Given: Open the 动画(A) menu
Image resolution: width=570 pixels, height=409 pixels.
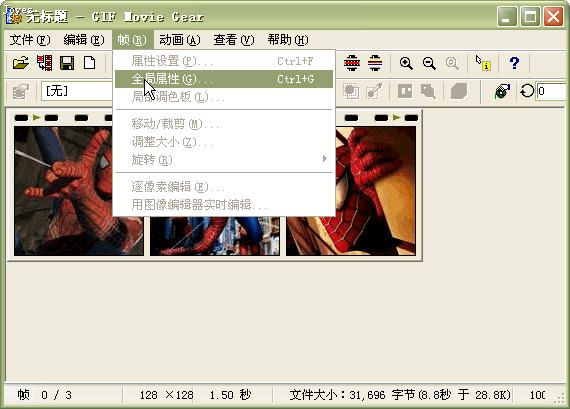Looking at the screenshot, I should coord(180,40).
